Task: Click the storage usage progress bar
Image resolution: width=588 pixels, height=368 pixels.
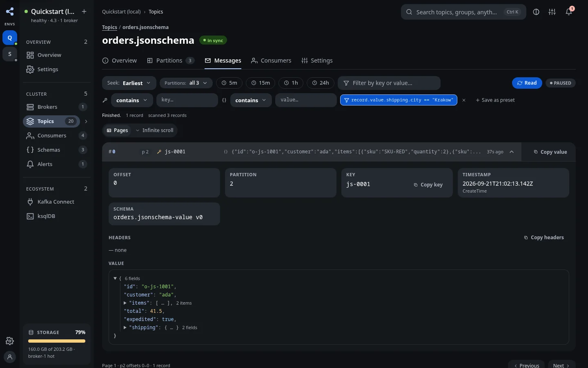Action: (x=57, y=341)
